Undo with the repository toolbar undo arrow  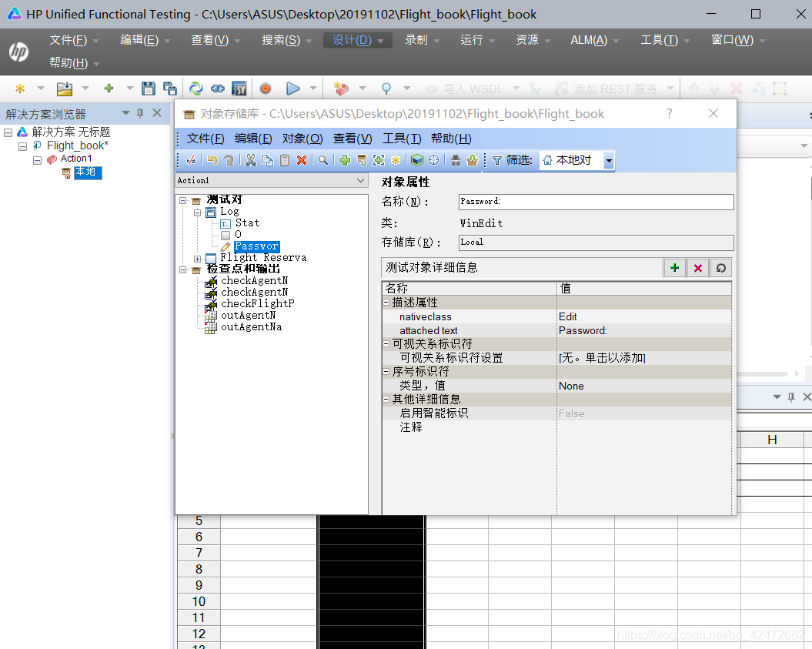point(212,161)
